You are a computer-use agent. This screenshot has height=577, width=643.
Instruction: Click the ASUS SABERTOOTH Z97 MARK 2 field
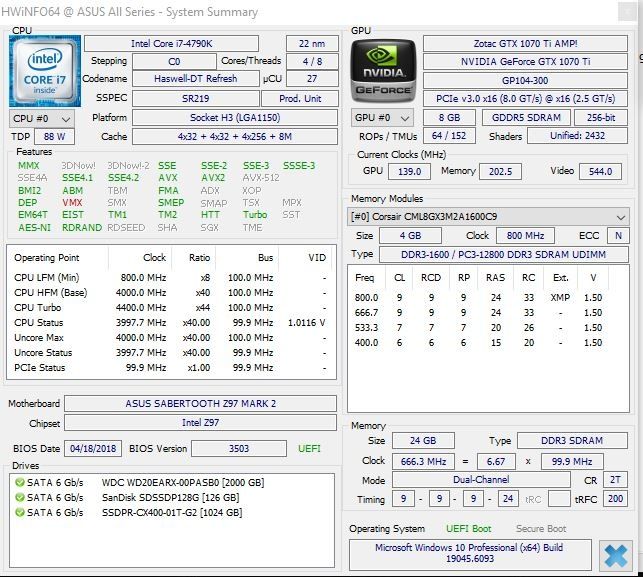tap(201, 404)
